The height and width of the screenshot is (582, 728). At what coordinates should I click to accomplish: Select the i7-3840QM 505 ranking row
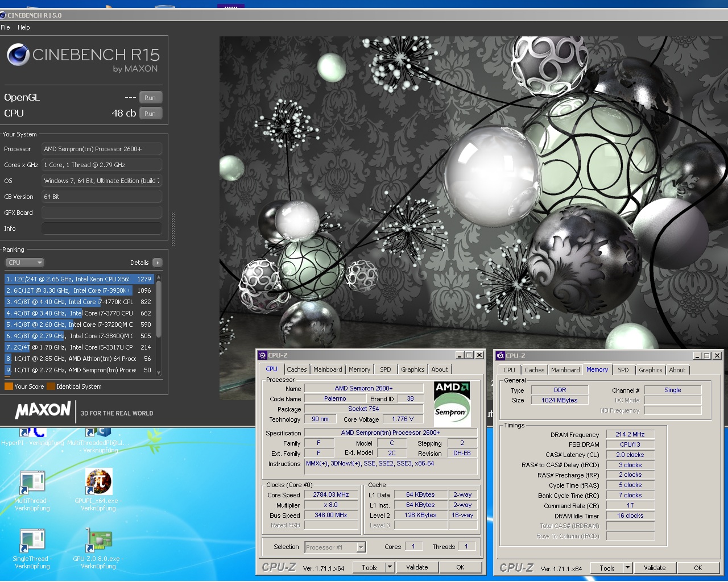pyautogui.click(x=80, y=336)
